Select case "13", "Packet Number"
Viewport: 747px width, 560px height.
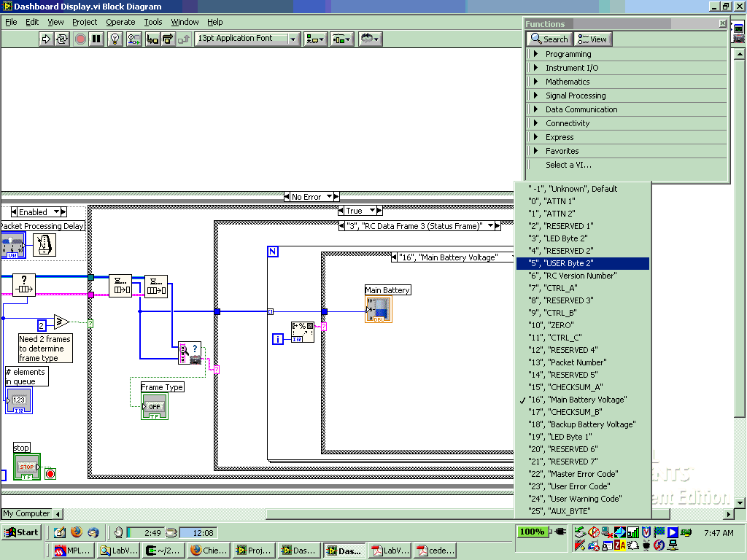point(583,362)
